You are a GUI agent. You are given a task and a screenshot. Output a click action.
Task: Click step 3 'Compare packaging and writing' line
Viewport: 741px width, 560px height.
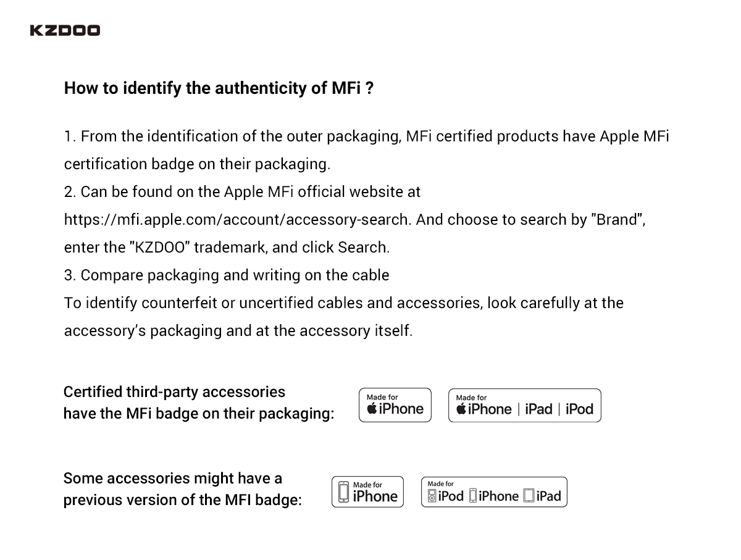227,275
